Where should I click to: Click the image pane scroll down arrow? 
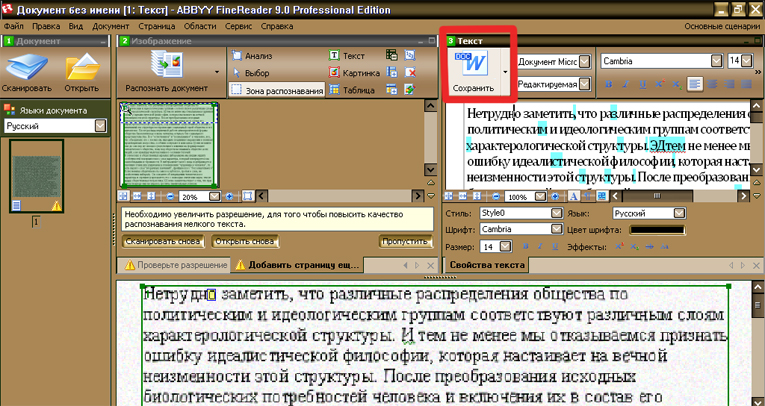430,170
